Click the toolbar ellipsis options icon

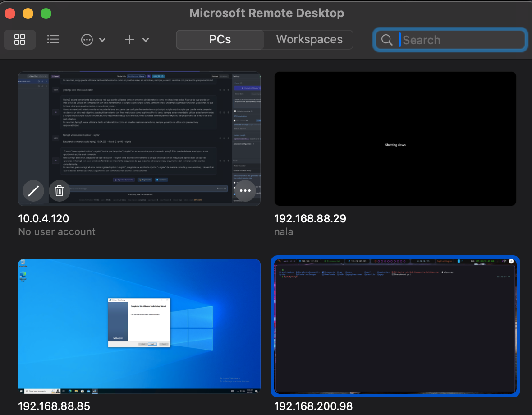(x=87, y=40)
